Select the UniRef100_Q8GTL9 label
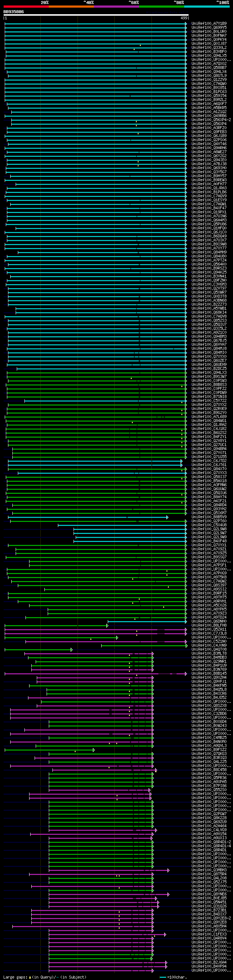The height and width of the screenshot is (980, 233). [209, 76]
